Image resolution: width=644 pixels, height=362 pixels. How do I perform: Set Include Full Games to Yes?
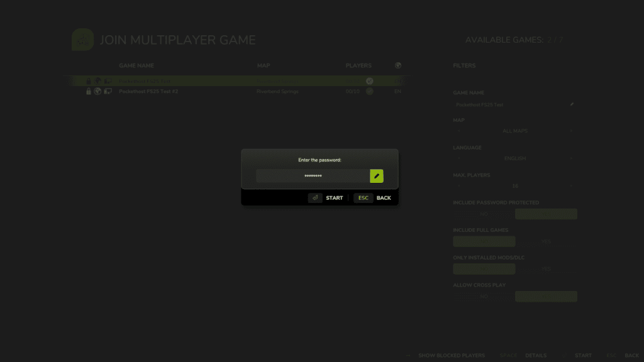[546, 241]
